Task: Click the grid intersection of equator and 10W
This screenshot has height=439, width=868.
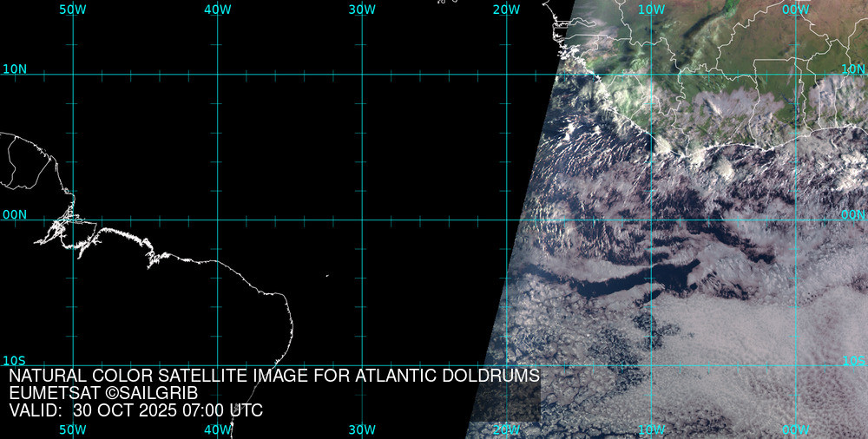Action: coord(651,219)
